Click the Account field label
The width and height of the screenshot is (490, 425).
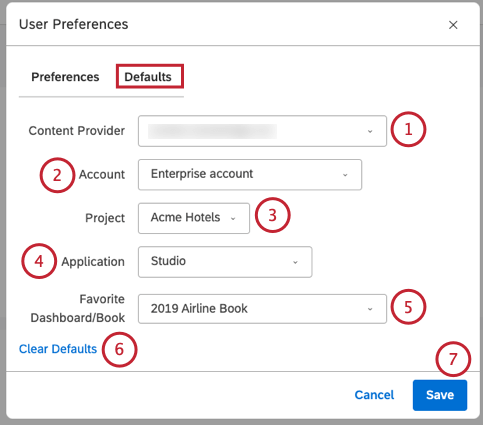[x=102, y=175]
